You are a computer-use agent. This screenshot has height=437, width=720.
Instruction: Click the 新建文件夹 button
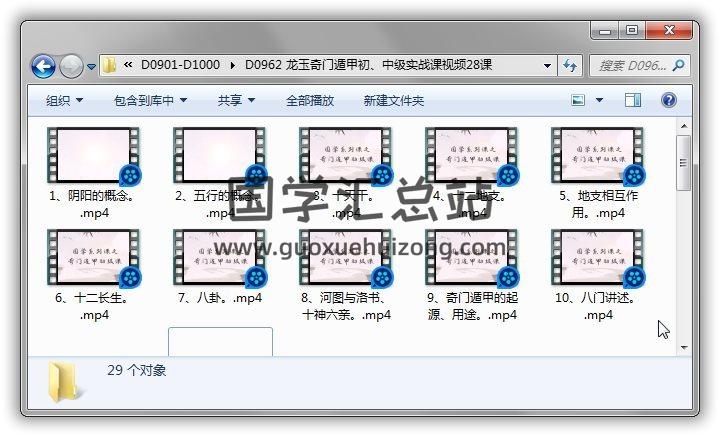[x=394, y=100]
